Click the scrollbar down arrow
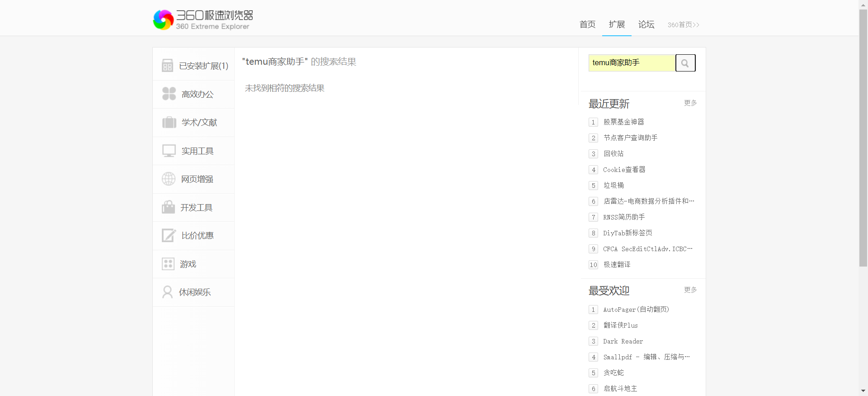The image size is (868, 396). [x=863, y=391]
